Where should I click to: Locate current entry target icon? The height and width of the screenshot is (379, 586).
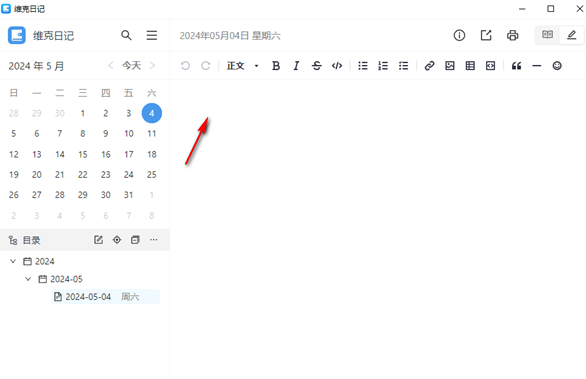click(117, 240)
